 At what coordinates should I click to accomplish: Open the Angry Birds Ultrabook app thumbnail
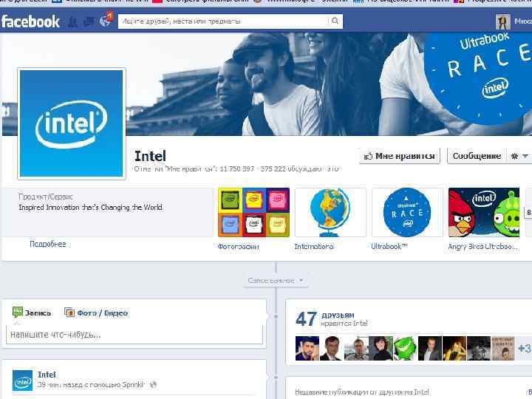(484, 212)
